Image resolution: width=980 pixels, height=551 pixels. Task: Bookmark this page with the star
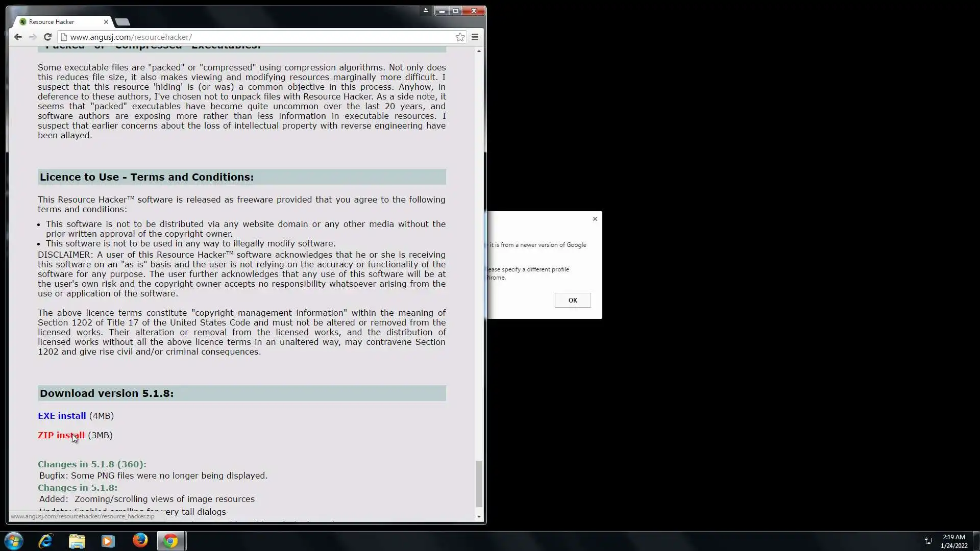click(x=460, y=37)
